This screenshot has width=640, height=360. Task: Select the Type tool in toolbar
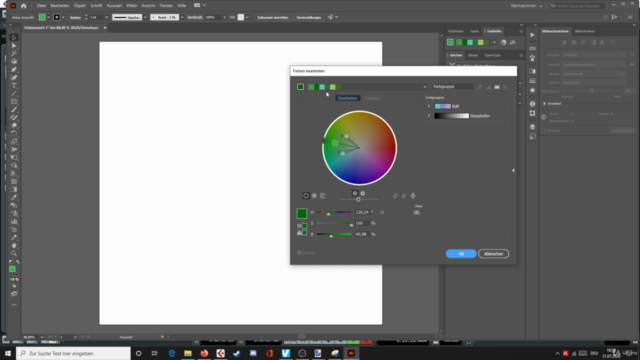pyautogui.click(x=14, y=86)
